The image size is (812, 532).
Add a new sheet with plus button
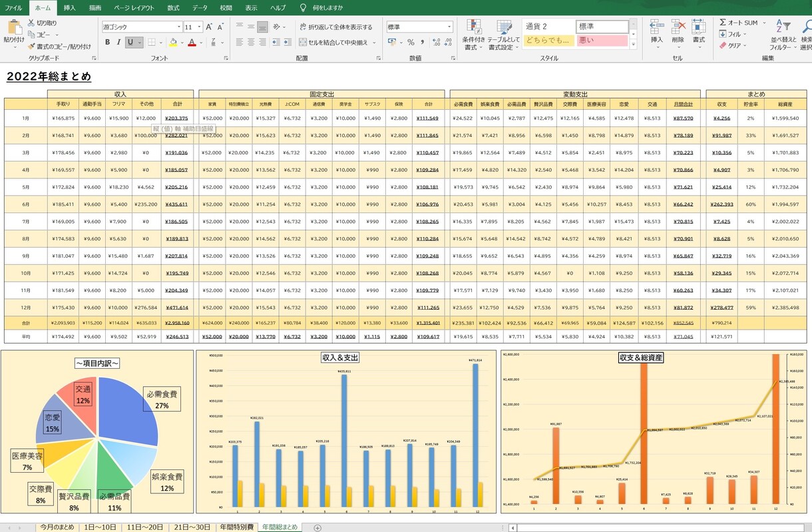point(317,527)
